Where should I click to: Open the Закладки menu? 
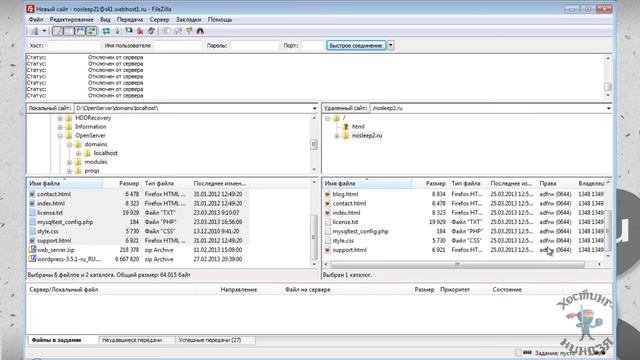tap(188, 20)
